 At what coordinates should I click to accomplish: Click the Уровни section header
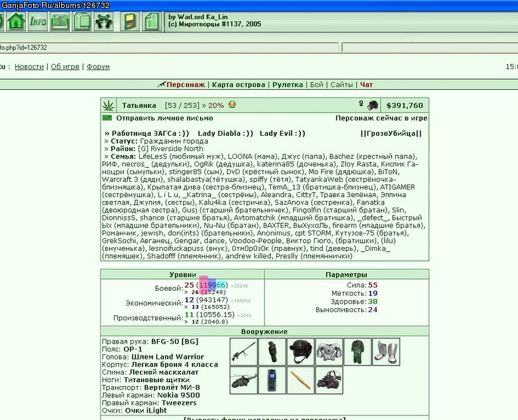pos(182,274)
